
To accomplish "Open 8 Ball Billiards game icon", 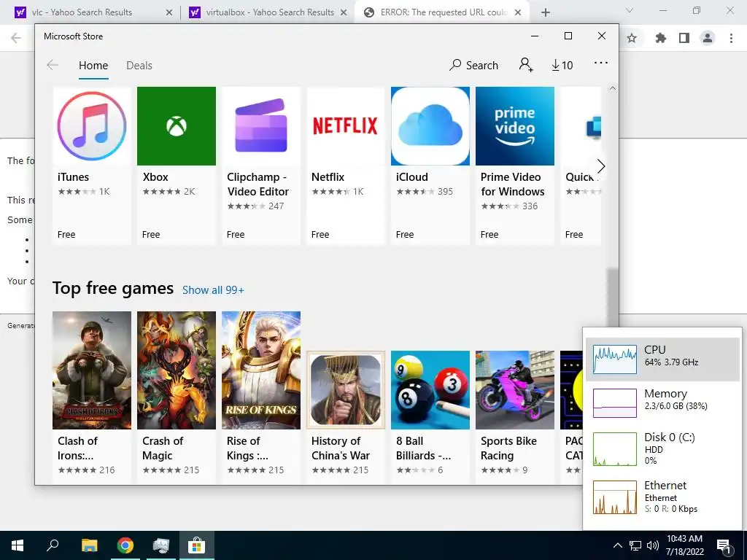I will [430, 390].
